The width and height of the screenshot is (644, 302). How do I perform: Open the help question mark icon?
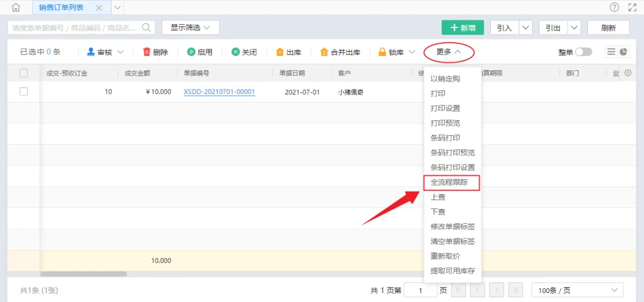click(x=614, y=7)
